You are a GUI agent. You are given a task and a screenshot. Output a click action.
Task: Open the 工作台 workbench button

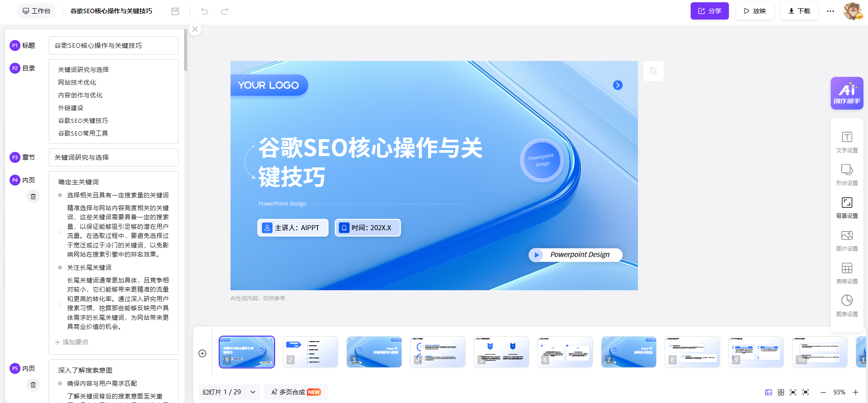click(36, 11)
